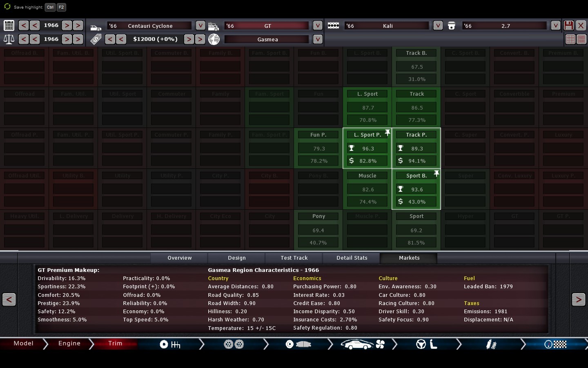Toggle the pin on Sport B. market
Screen dimensions: 588x368
point(437,173)
